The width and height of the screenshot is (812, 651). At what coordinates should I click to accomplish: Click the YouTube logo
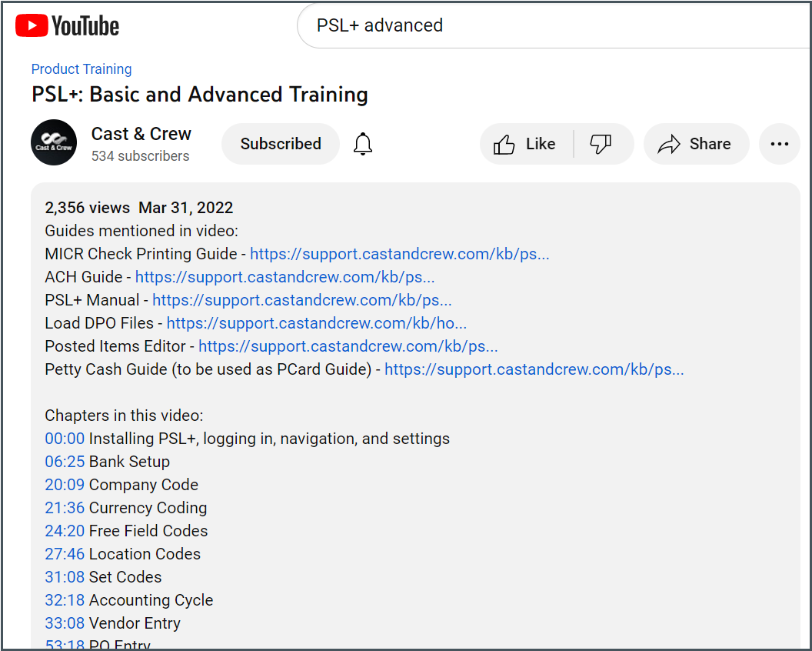[x=68, y=26]
